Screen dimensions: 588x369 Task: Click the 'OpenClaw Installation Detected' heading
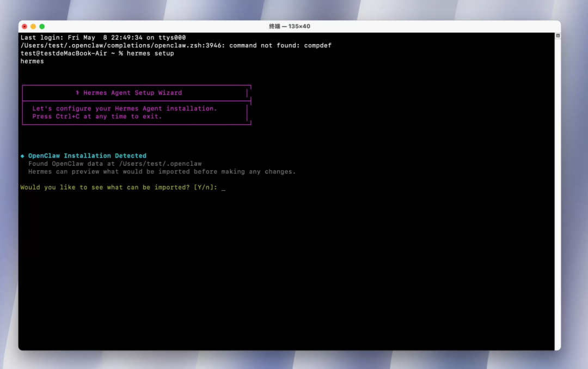(87, 156)
